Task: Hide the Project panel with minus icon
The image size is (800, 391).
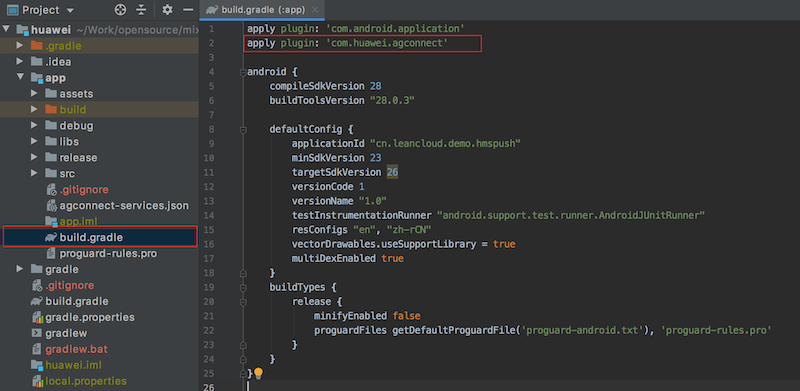Action: (188, 10)
